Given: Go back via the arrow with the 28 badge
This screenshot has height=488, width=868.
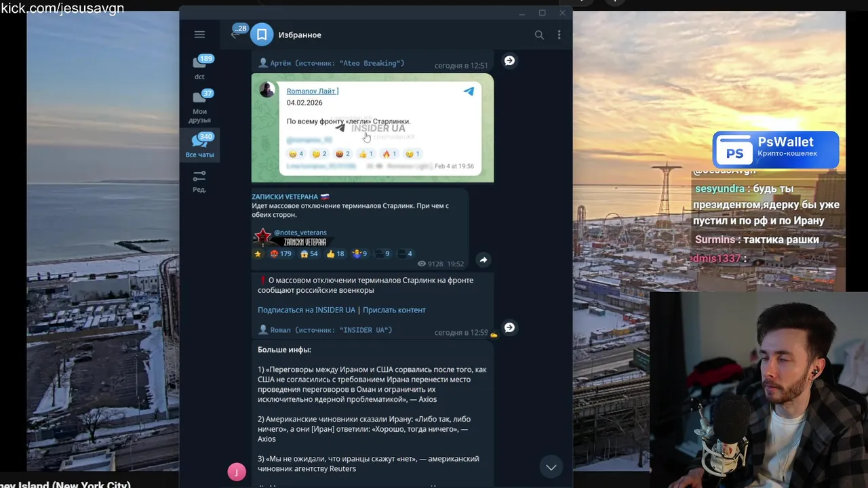Looking at the screenshot, I should (x=235, y=35).
